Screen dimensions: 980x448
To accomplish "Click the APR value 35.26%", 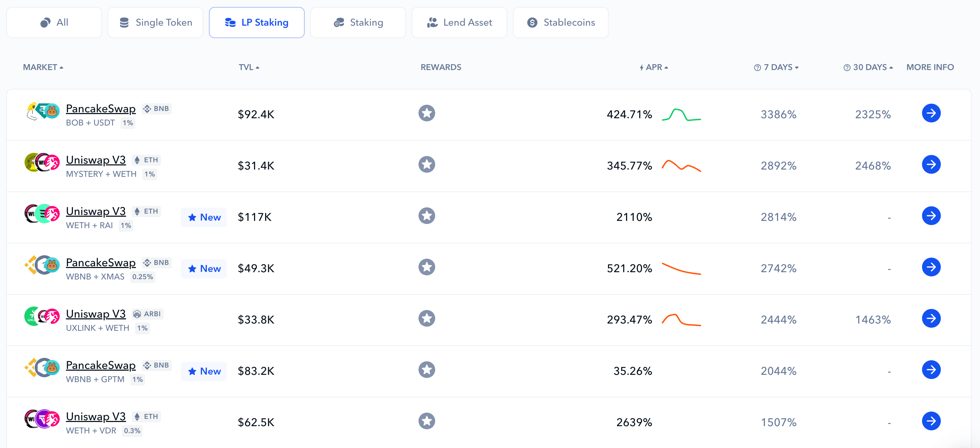I will 633,371.
